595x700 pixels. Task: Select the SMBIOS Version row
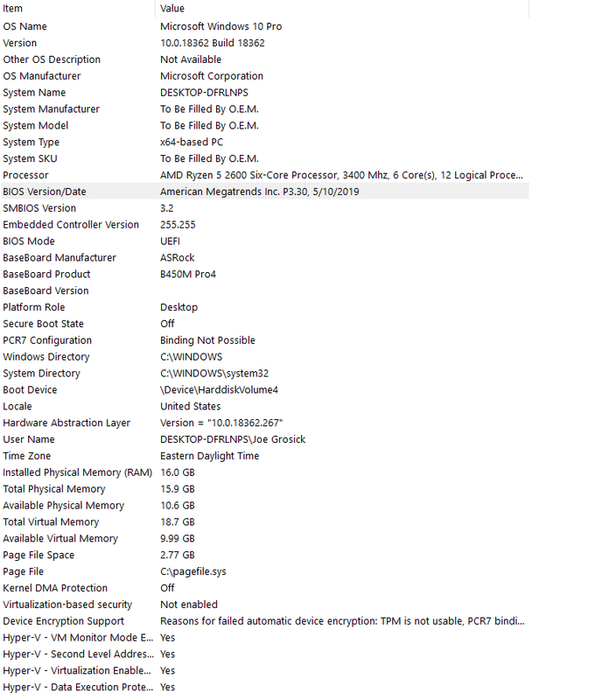point(265,208)
